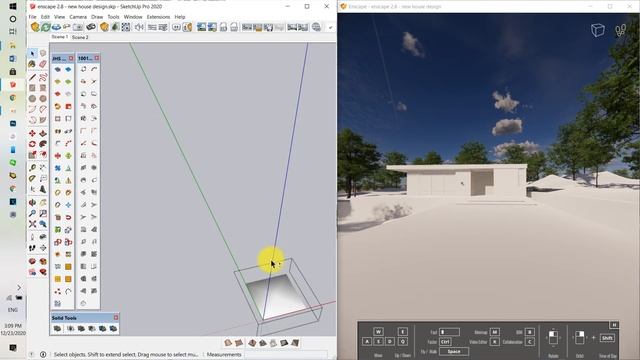Open the Extensions menu
The image size is (640, 360).
tap(158, 17)
